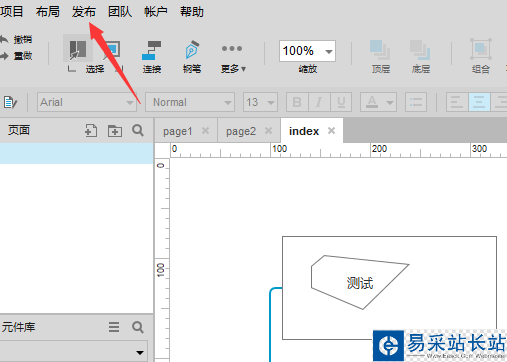Open the widget library selection dropdown
The width and height of the screenshot is (507, 362).
point(74,352)
